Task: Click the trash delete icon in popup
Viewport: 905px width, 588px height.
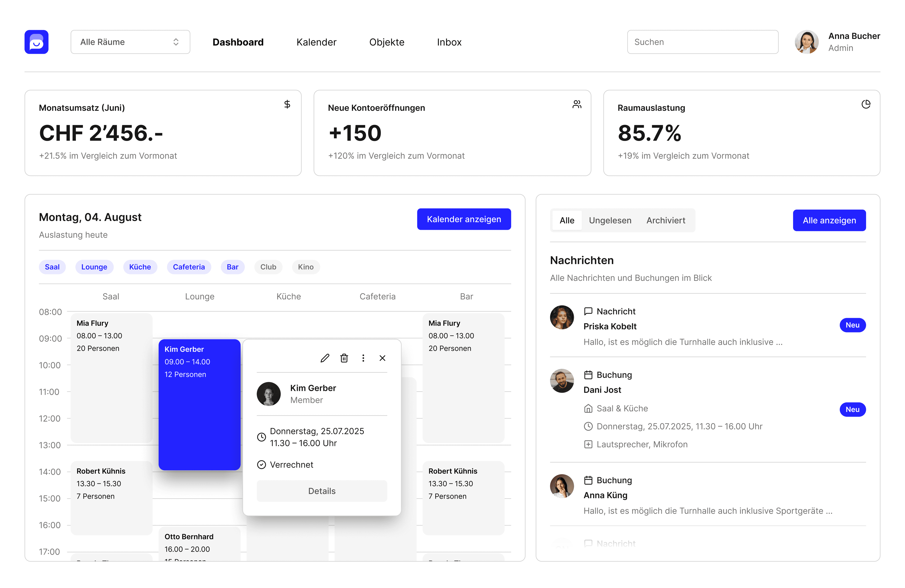Action: [x=344, y=358]
